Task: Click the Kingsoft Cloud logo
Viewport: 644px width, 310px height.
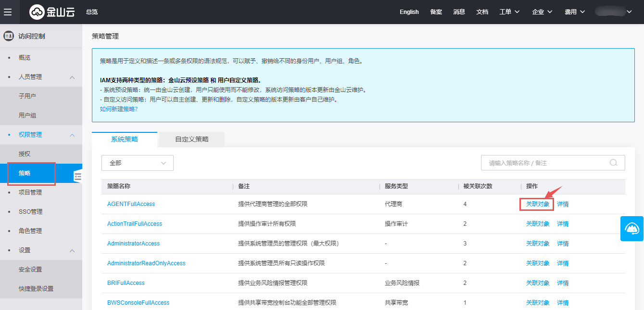Action: tap(52, 12)
